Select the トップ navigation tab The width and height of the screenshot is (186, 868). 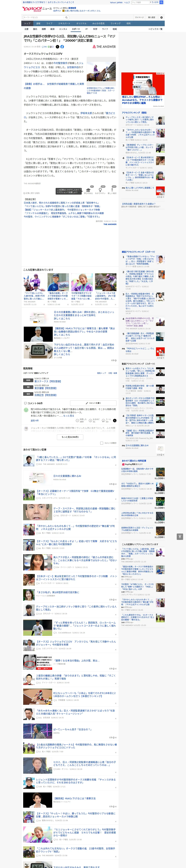[x=27, y=24]
